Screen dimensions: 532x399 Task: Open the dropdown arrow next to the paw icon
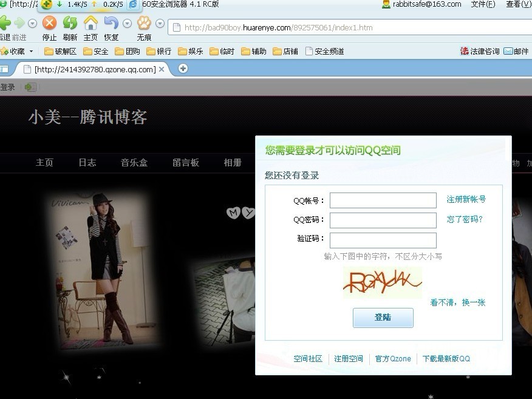click(x=160, y=24)
